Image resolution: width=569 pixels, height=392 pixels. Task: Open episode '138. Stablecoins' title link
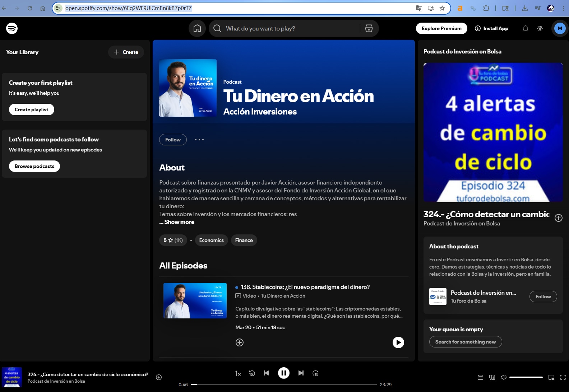(x=305, y=287)
